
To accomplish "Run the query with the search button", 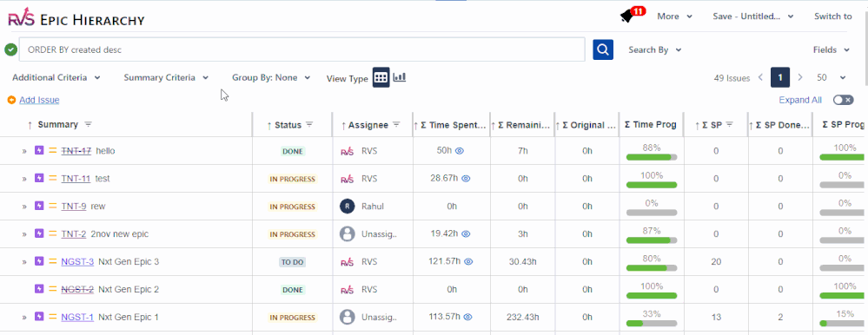I will pyautogui.click(x=603, y=49).
